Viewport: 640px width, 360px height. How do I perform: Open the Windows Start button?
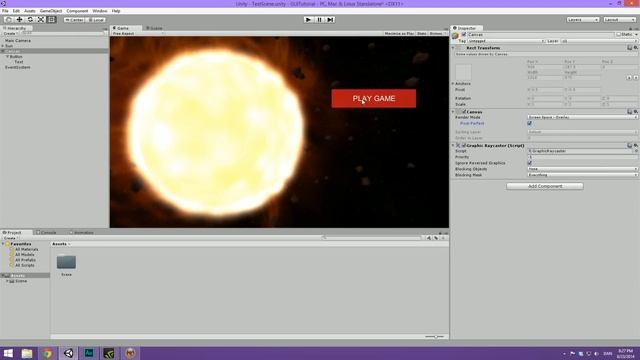pos(8,353)
